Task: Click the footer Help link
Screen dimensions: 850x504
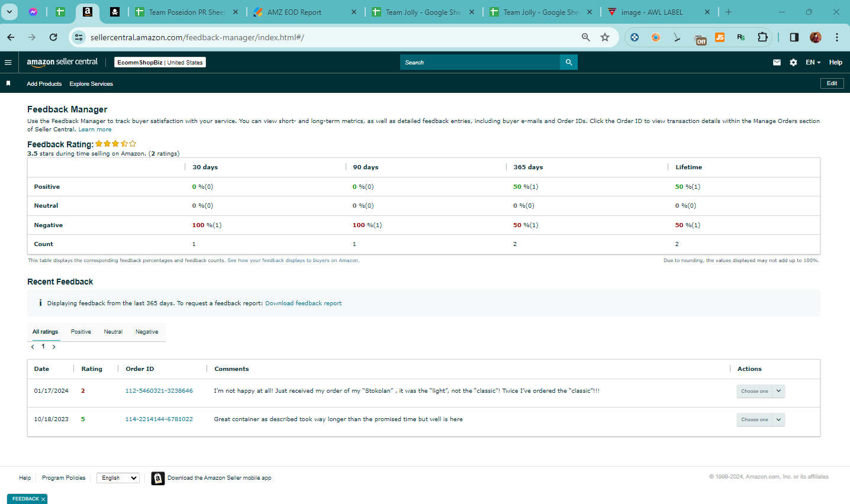Action: click(x=25, y=478)
